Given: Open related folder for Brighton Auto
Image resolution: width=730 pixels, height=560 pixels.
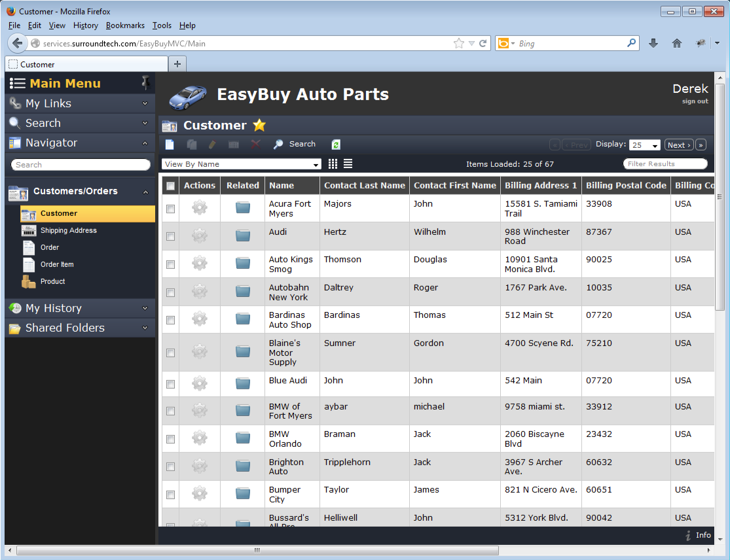Looking at the screenshot, I should (242, 466).
